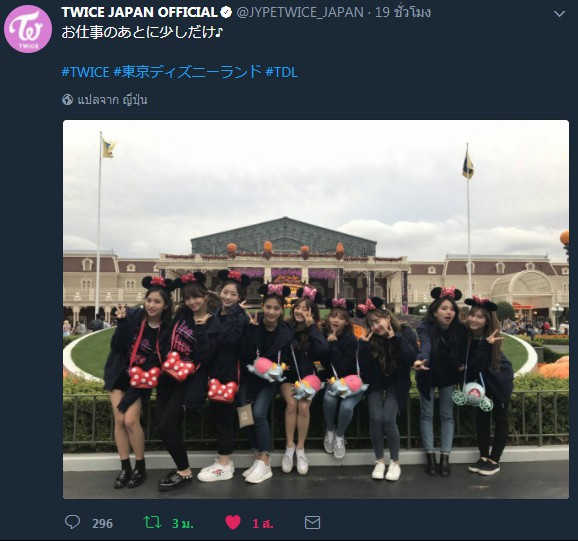Open the TWICE JAPAN OFFICIAL display name
This screenshot has width=578, height=541.
(139, 13)
